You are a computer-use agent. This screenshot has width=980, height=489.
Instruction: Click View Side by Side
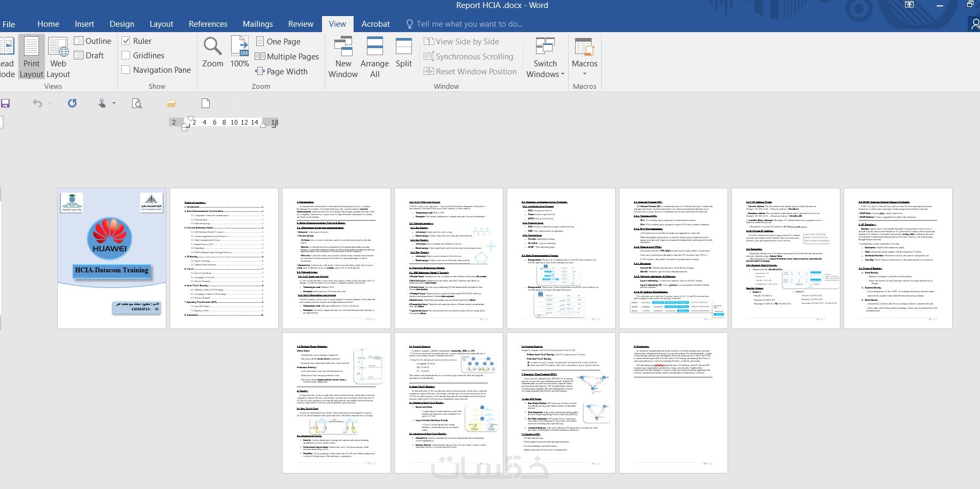click(x=461, y=41)
